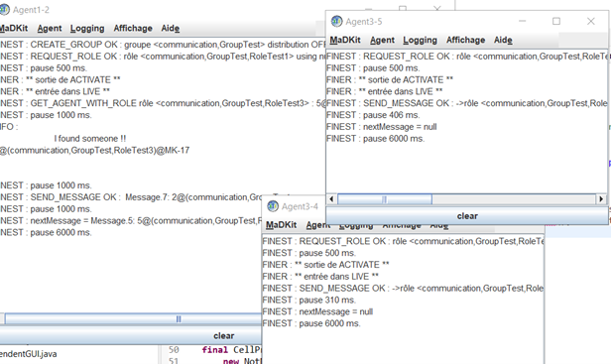The width and height of the screenshot is (611, 364).
Task: Click the SEND_MESSAGE OK line in Agent3-5
Action: 467,103
